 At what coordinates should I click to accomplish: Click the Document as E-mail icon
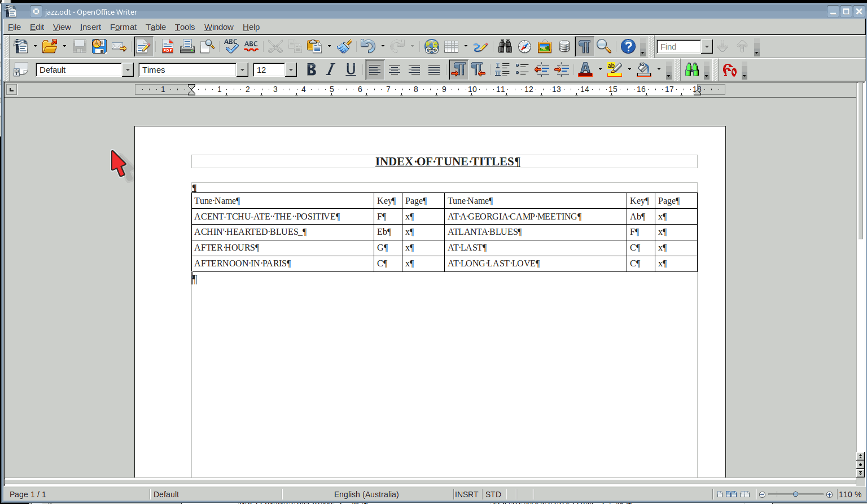(x=119, y=46)
